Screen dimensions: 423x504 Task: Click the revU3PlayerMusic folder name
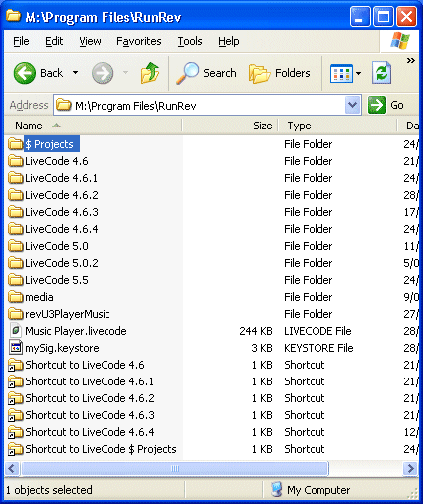coord(68,314)
